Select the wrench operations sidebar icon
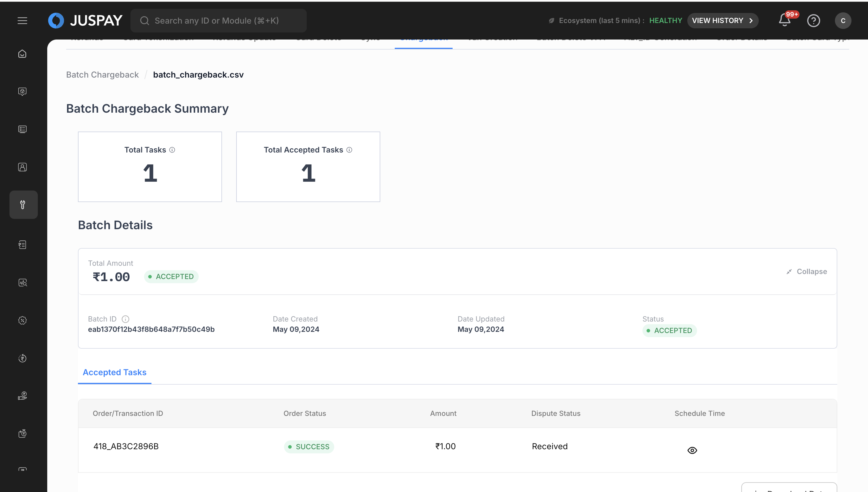The image size is (868, 492). click(23, 205)
